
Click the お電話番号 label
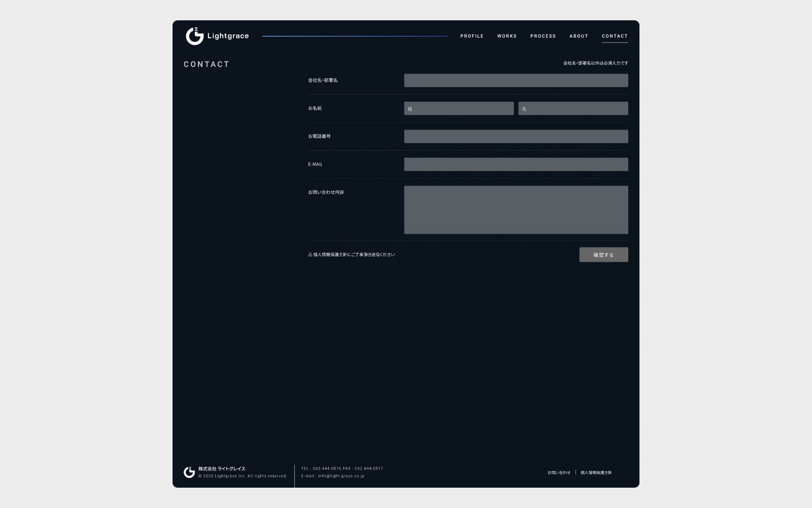[319, 136]
